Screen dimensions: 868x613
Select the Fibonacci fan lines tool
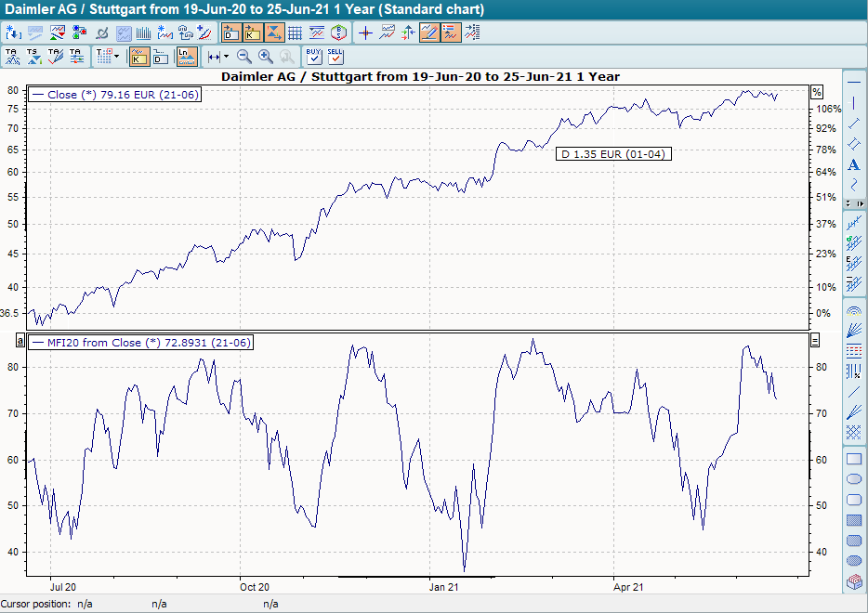click(852, 332)
